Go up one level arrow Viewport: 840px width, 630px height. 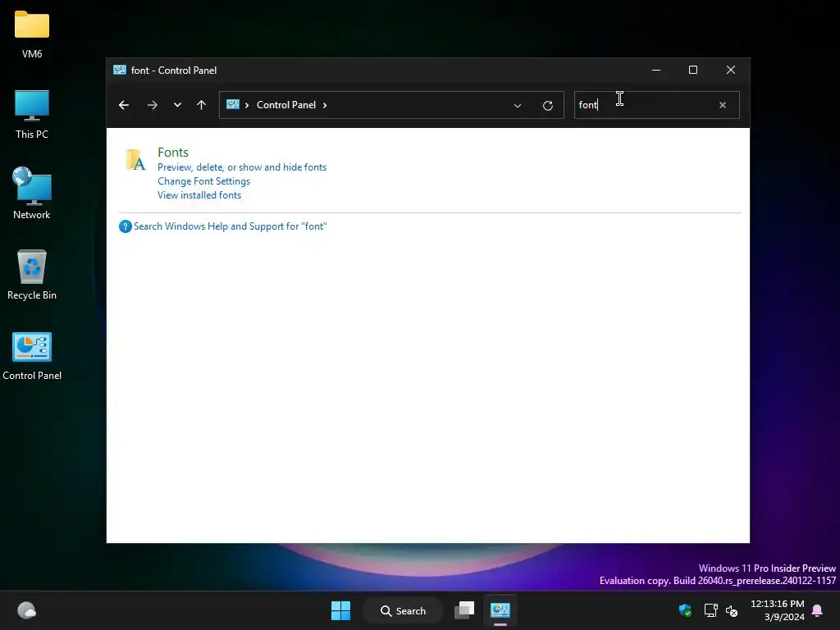coord(202,105)
